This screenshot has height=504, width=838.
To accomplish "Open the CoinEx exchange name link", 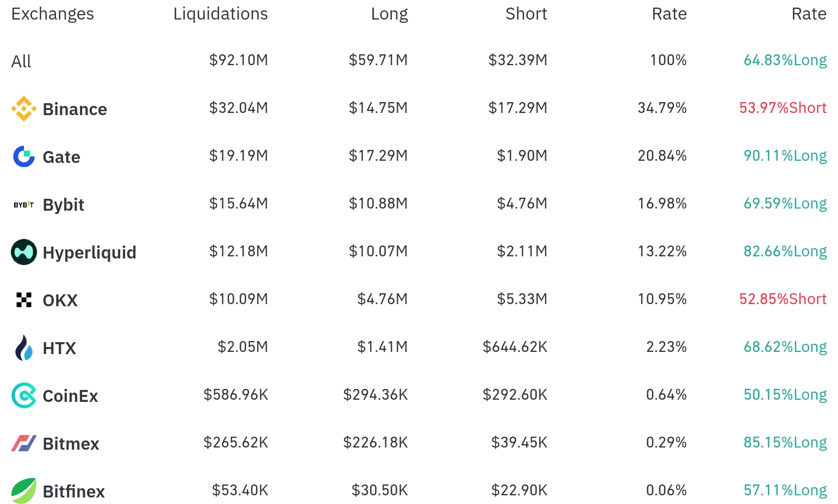I will (x=70, y=396).
